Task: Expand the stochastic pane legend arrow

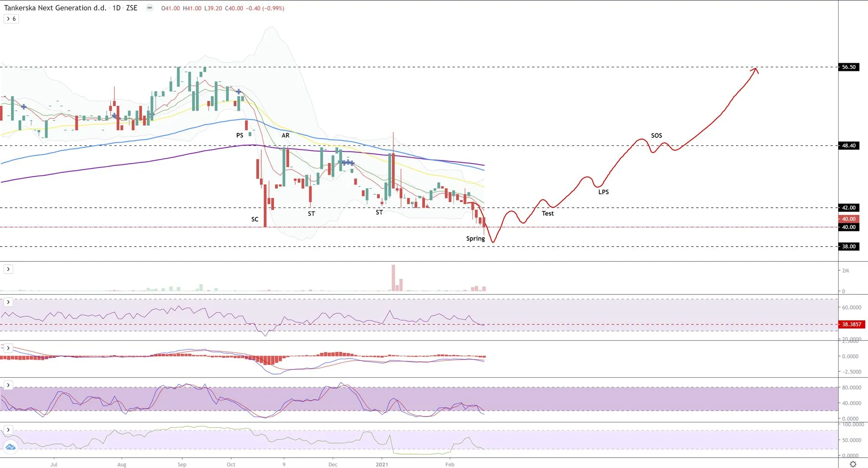Action: (x=8, y=385)
